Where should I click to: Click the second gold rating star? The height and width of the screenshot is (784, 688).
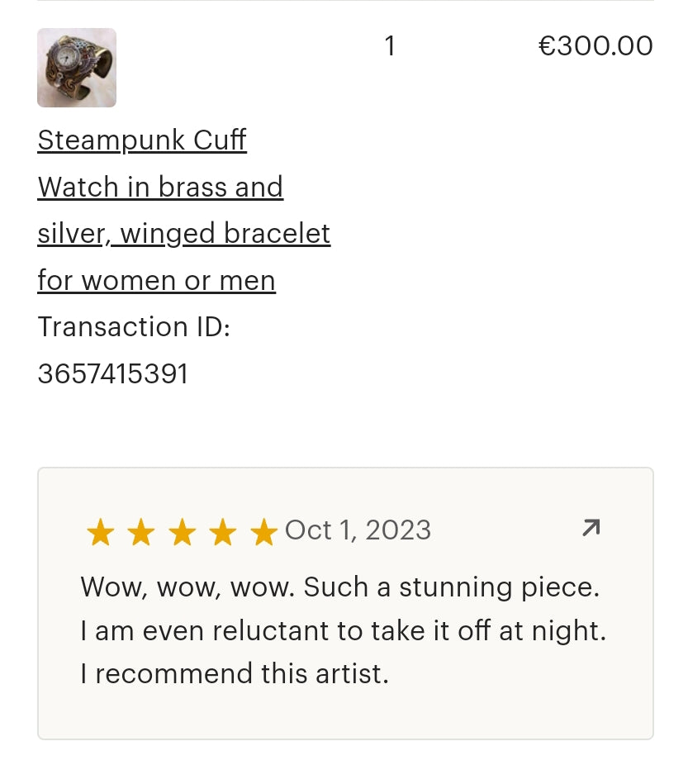pyautogui.click(x=141, y=533)
